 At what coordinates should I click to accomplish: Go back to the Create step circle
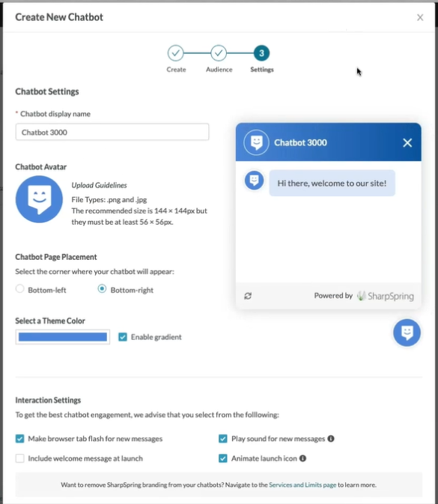point(175,53)
